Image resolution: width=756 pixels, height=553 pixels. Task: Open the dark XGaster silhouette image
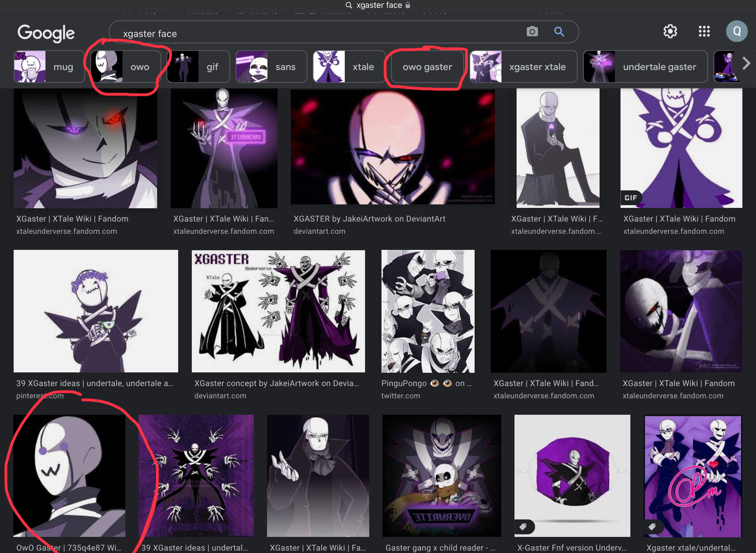coord(548,311)
